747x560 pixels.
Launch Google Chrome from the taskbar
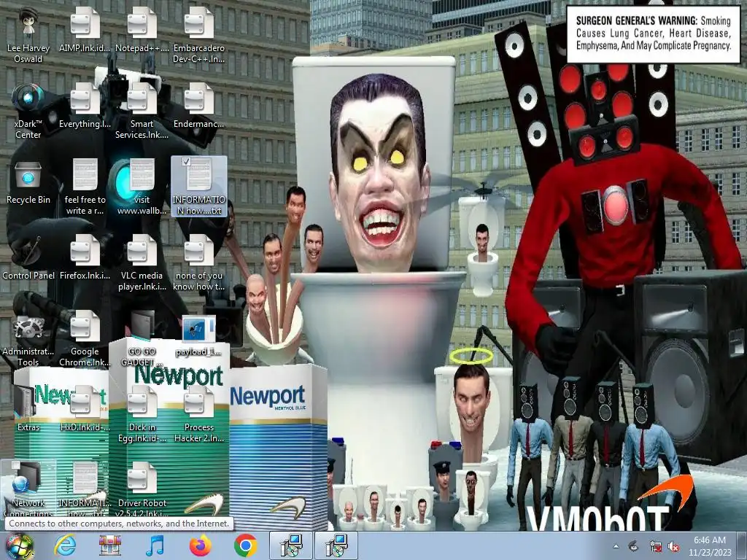click(246, 545)
